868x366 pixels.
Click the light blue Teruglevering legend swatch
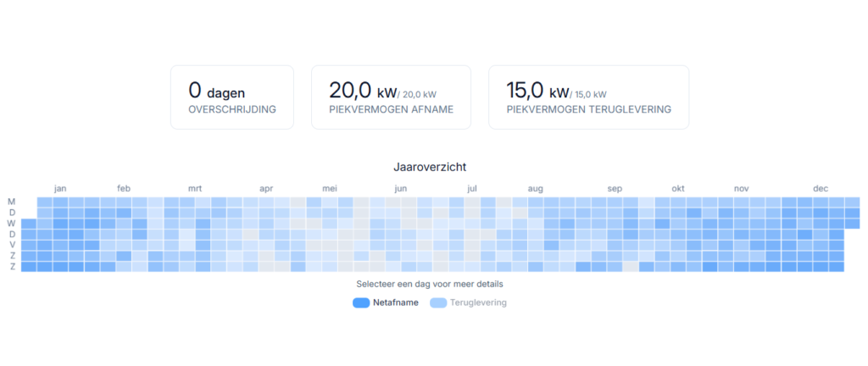point(438,302)
